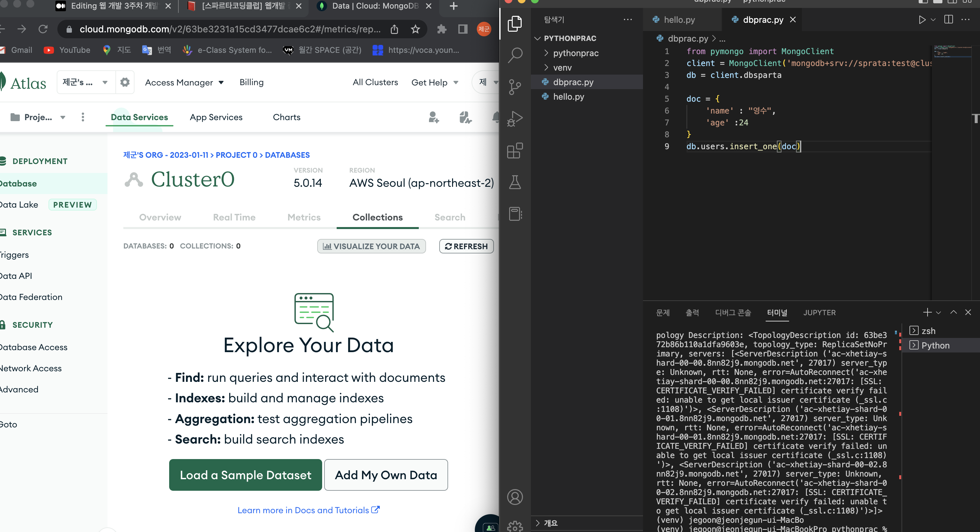Open the Testing flask view

(515, 182)
